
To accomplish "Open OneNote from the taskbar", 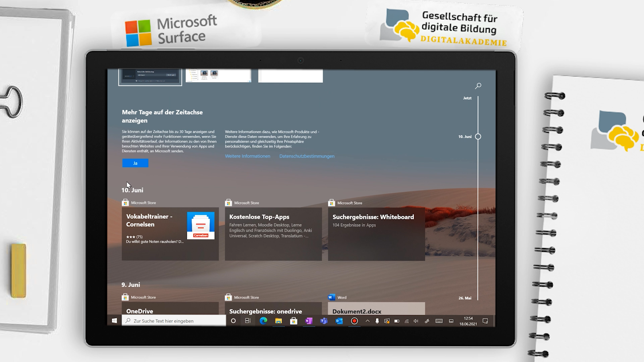I will pyautogui.click(x=309, y=321).
